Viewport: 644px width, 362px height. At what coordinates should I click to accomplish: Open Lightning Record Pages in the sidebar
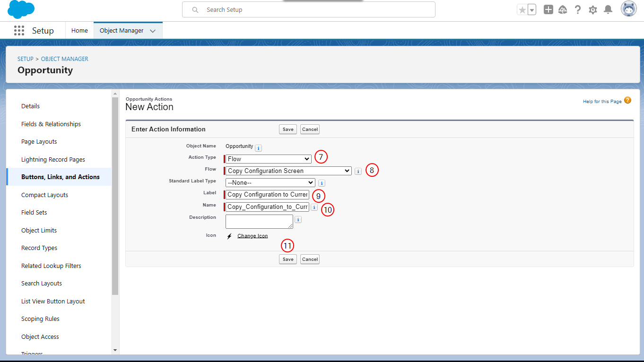coord(53,159)
